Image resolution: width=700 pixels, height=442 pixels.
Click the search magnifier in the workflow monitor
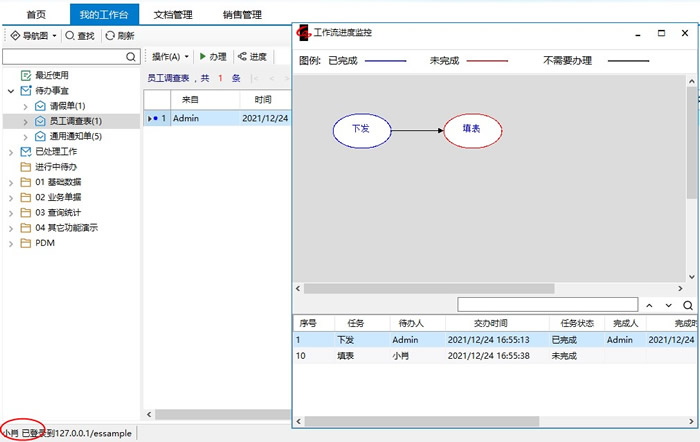coord(688,305)
